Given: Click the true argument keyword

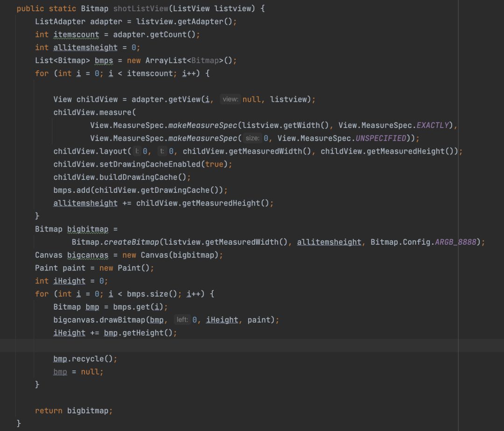Looking at the screenshot, I should pos(214,164).
